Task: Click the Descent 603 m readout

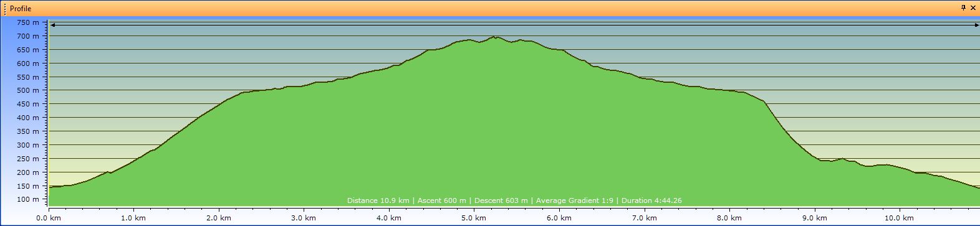Action: pos(501,200)
